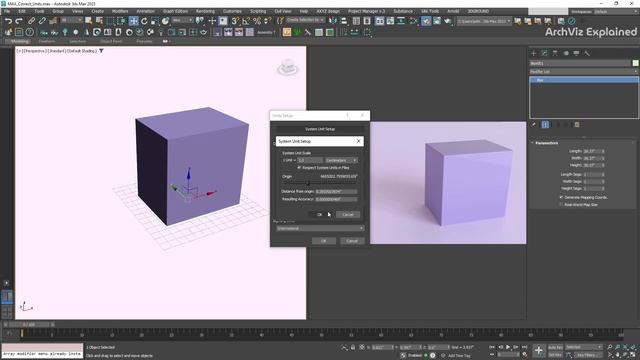Activate the Select and Link tool

click(x=31, y=21)
